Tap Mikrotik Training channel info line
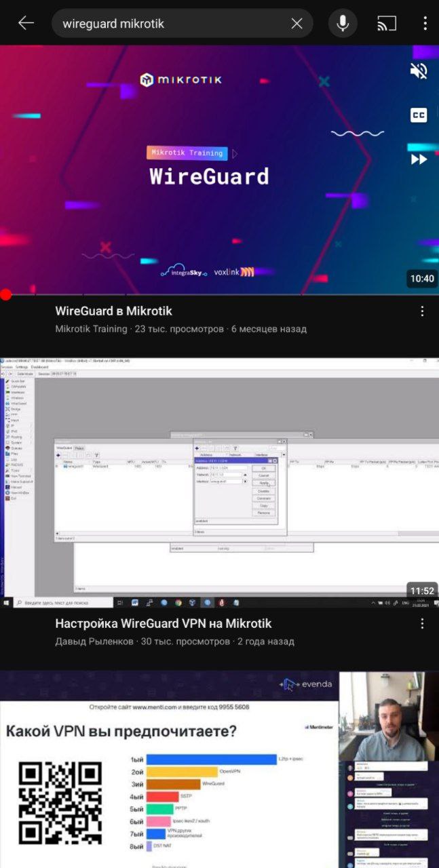The image size is (439, 868). pos(180,329)
